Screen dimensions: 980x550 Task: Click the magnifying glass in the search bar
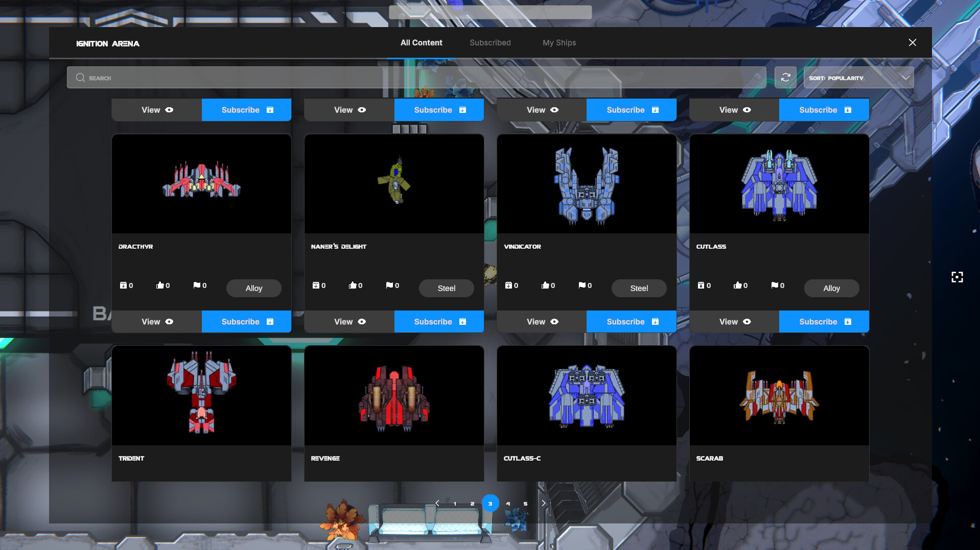pyautogui.click(x=80, y=77)
